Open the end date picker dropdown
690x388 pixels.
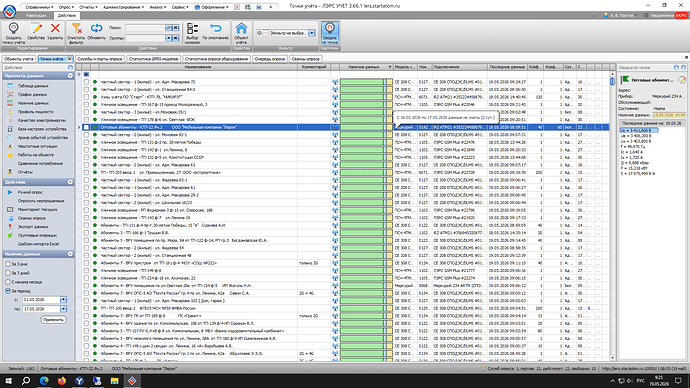pos(63,309)
